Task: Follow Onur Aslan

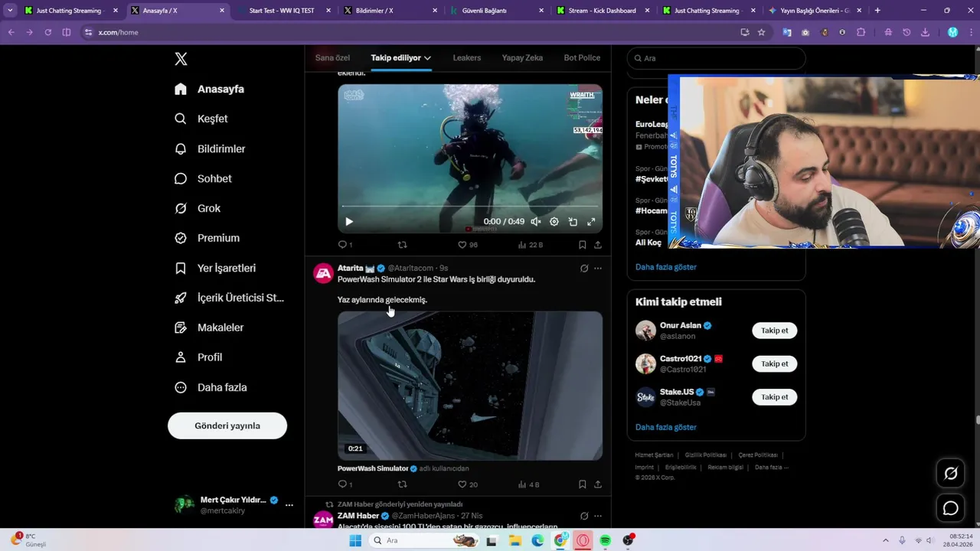Action: coord(774,331)
